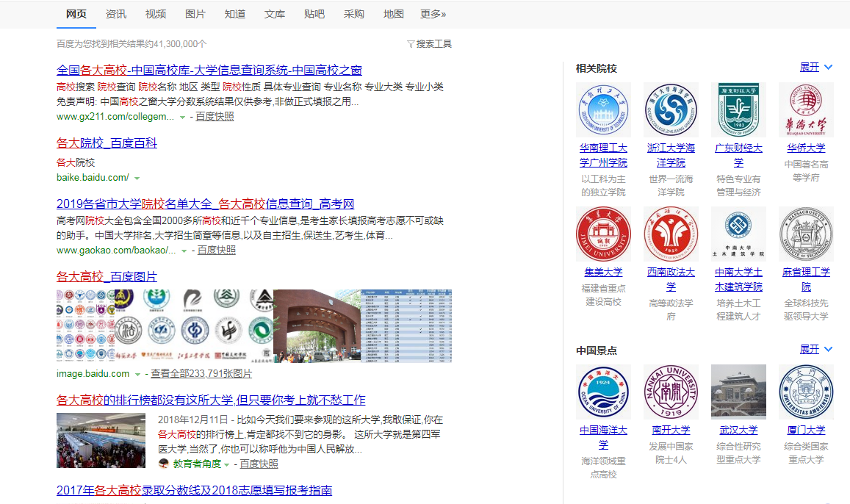
Task: Open the 华南理工大学广州学院 name link
Action: (x=603, y=155)
